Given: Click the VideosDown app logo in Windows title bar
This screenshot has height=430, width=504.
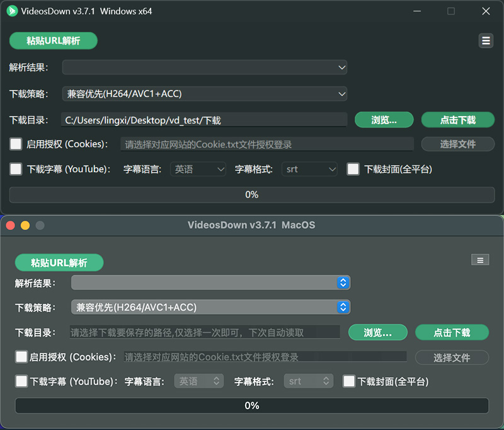Looking at the screenshot, I should [x=12, y=11].
